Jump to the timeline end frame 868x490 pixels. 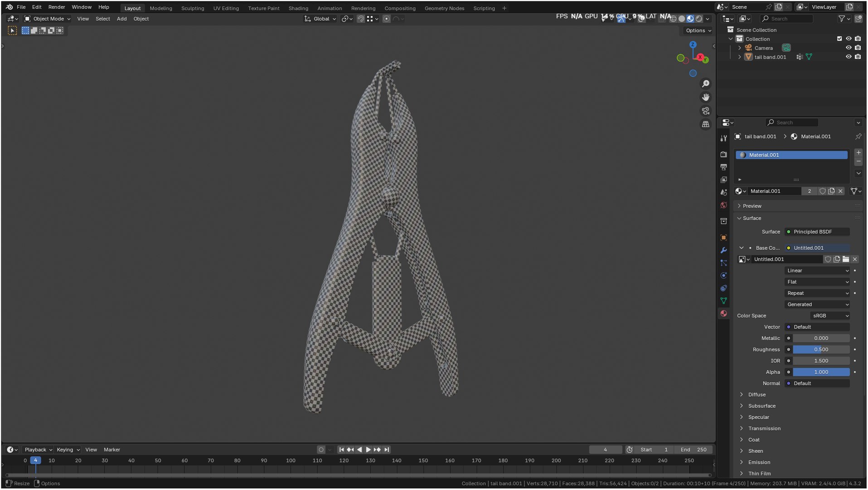pos(387,450)
